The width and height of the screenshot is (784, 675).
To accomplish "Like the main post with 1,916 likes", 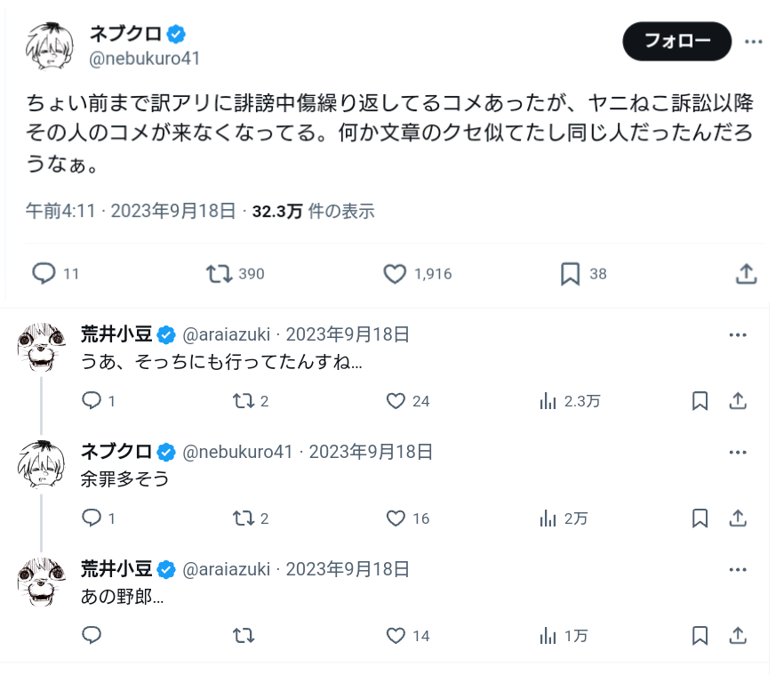I will [395, 274].
